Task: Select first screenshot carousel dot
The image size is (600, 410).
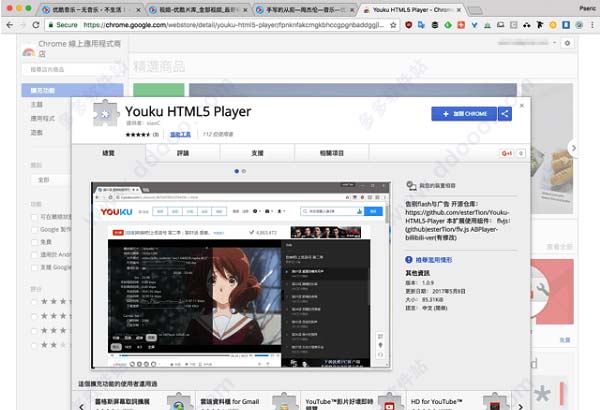Action: (236, 171)
